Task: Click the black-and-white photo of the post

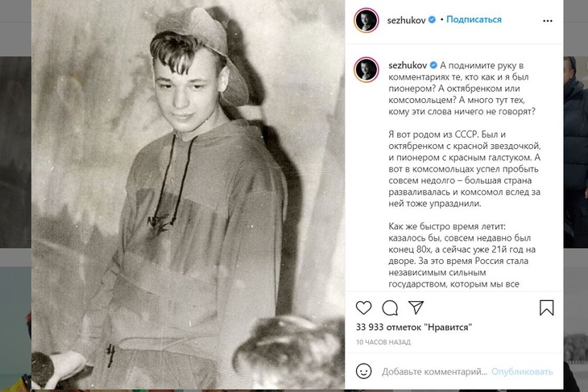Action: (188, 194)
